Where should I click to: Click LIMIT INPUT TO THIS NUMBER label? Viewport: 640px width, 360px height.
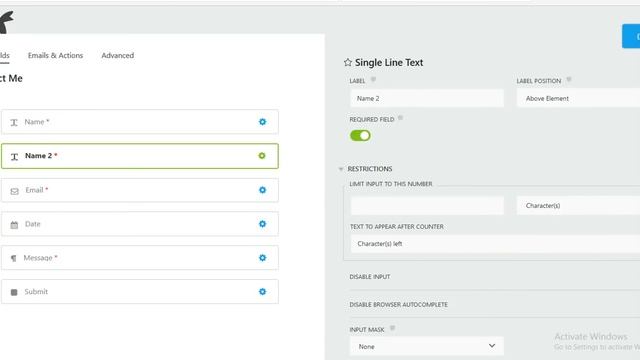(x=391, y=184)
